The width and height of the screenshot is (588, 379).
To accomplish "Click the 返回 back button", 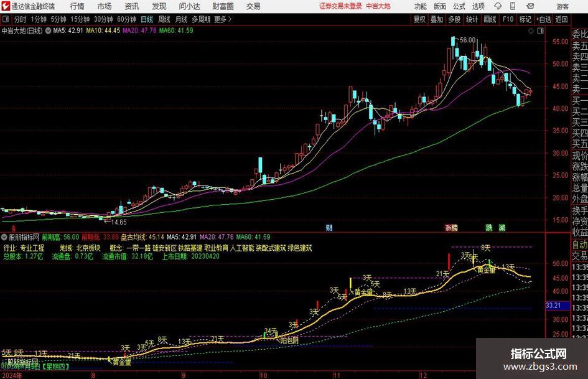I will (x=561, y=19).
